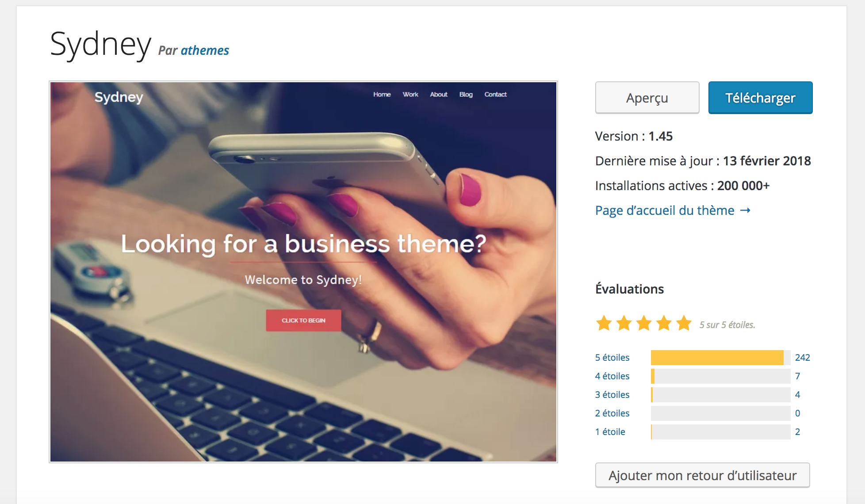865x504 pixels.
Task: Click the third gold star icon
Action: click(x=644, y=323)
